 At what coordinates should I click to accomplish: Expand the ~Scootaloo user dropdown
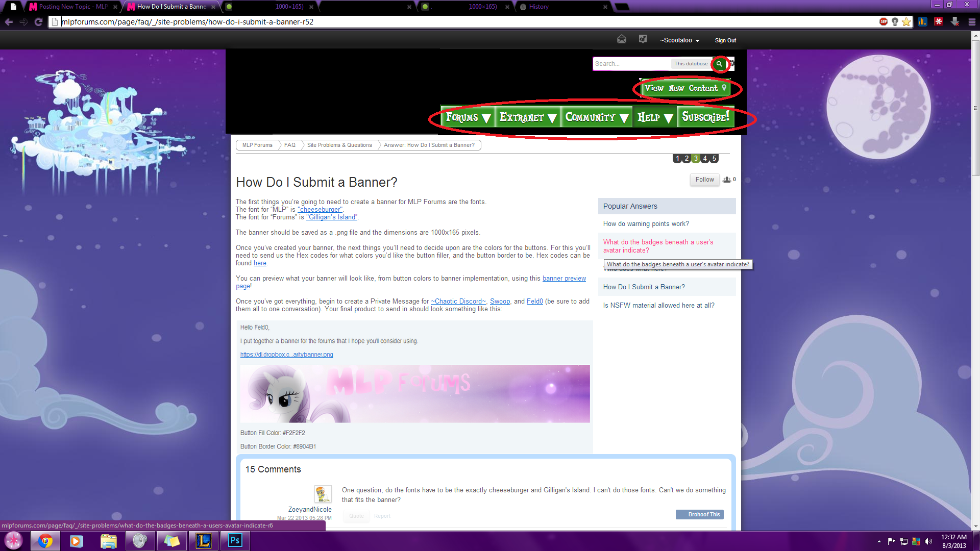[679, 40]
